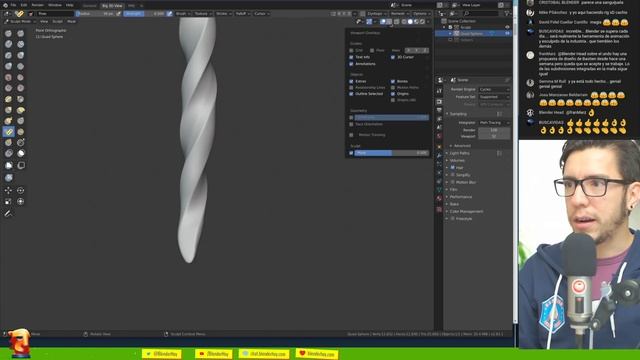Viewport: 640px width, 360px height.
Task: Select the Clay Strips sculpt brush
Action: 21,44
